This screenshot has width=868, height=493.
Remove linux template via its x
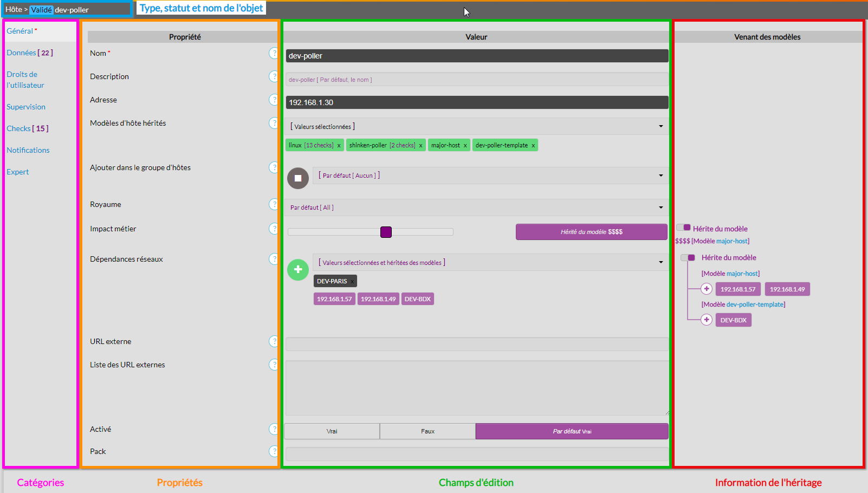[339, 146]
